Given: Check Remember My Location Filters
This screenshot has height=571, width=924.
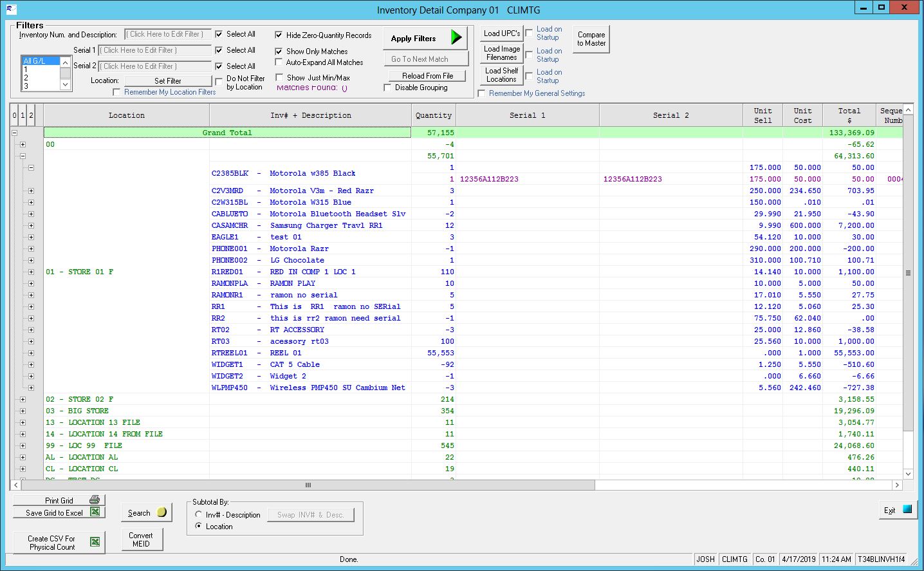Looking at the screenshot, I should point(116,92).
